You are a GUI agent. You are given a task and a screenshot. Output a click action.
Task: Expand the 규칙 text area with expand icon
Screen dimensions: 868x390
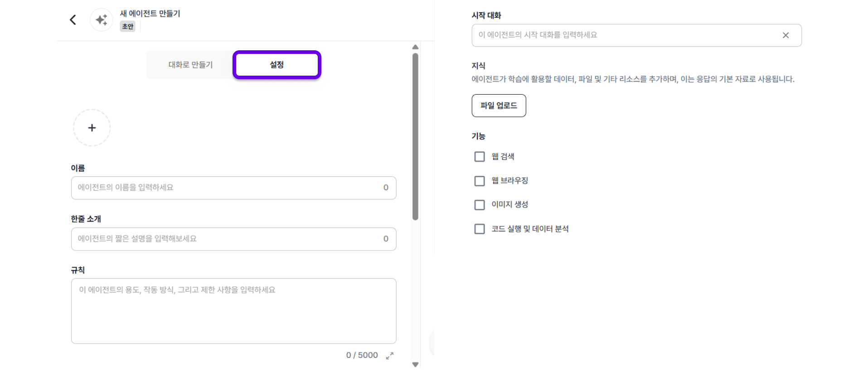click(390, 356)
